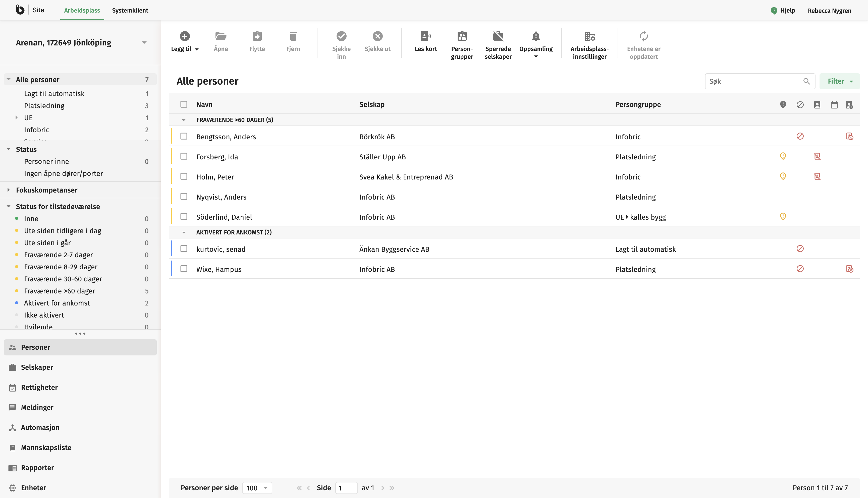Click the Les kort card reader icon
Viewport: 868px width, 498px height.
point(425,36)
